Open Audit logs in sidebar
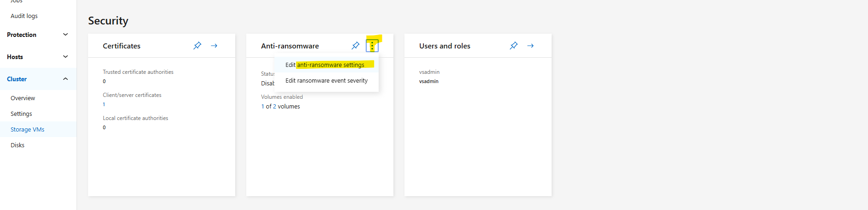This screenshot has width=868, height=210. coord(24,16)
